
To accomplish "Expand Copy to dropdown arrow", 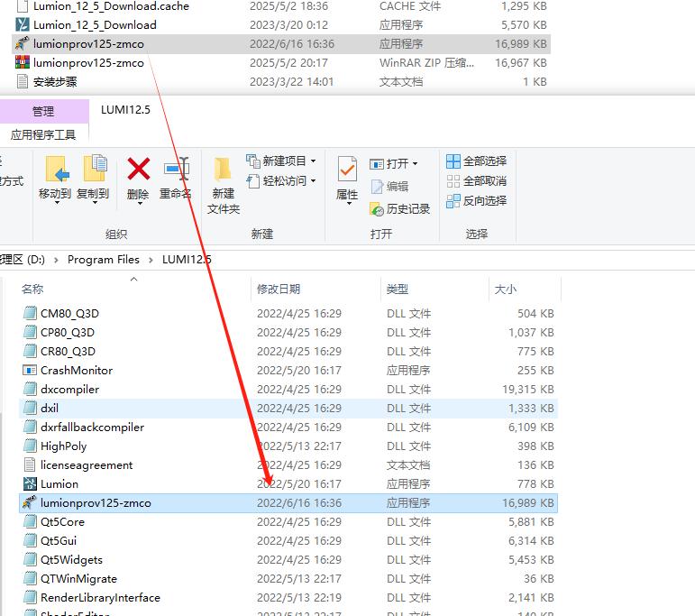I will point(95,203).
